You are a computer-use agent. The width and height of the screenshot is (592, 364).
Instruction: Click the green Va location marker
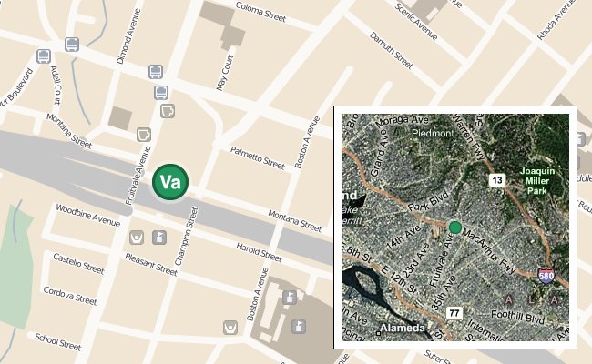point(170,182)
